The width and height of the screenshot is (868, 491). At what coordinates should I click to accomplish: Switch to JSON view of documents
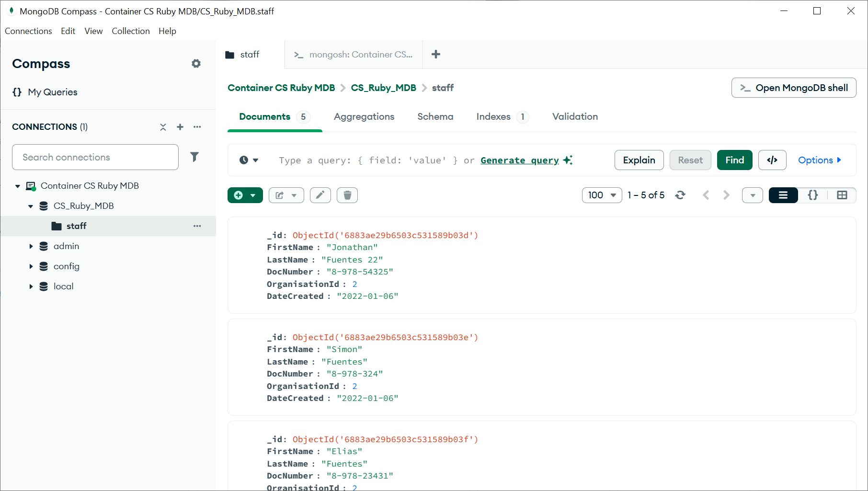click(813, 195)
